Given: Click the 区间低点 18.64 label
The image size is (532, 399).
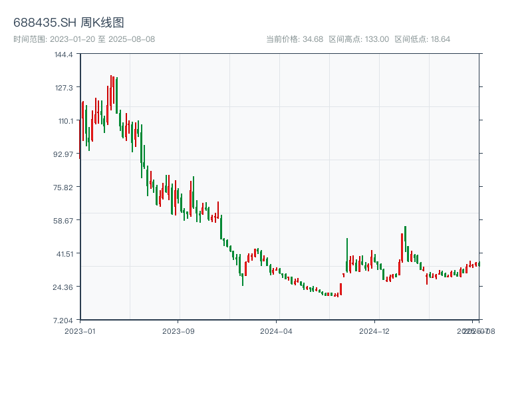Looking at the screenshot, I should 422,39.
